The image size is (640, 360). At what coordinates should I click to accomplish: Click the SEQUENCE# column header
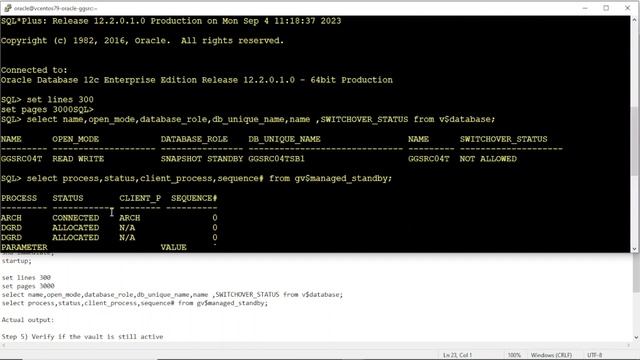[x=194, y=198]
